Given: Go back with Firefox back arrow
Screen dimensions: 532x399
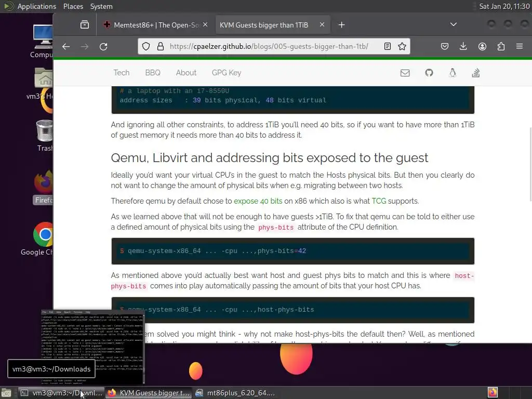Looking at the screenshot, I should (66, 46).
